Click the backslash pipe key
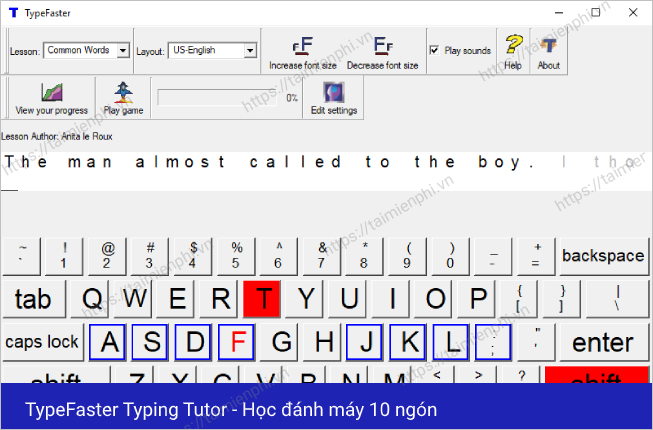 617,299
